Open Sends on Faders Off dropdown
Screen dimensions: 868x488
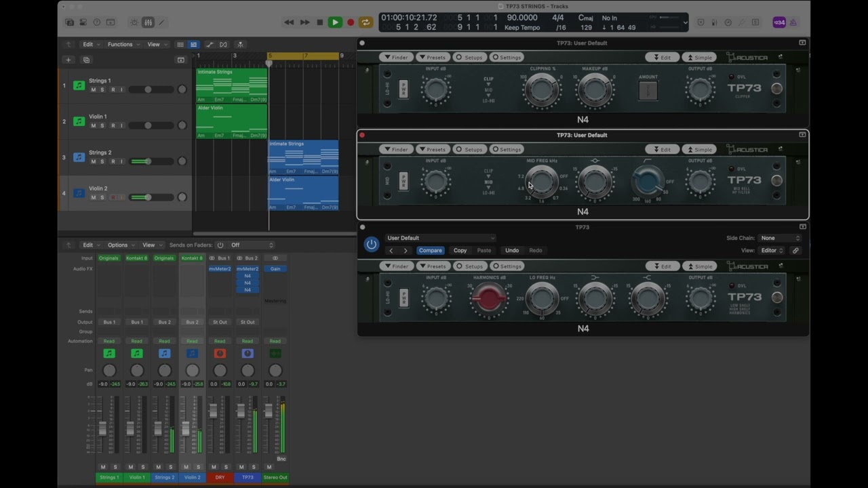pos(252,245)
